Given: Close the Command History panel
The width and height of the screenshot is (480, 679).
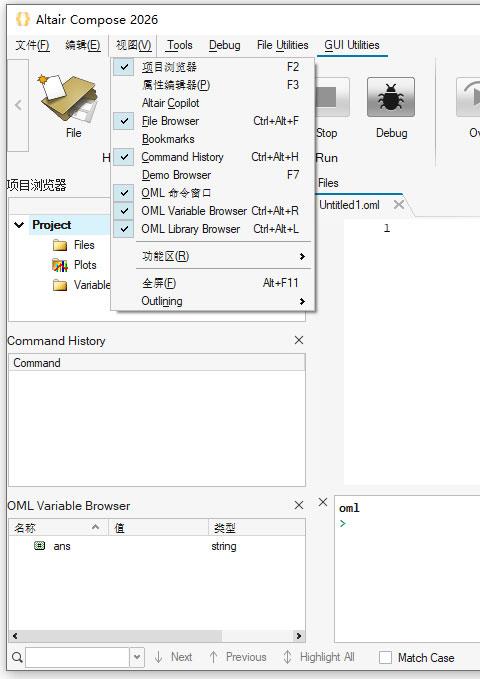Looking at the screenshot, I should 299,340.
